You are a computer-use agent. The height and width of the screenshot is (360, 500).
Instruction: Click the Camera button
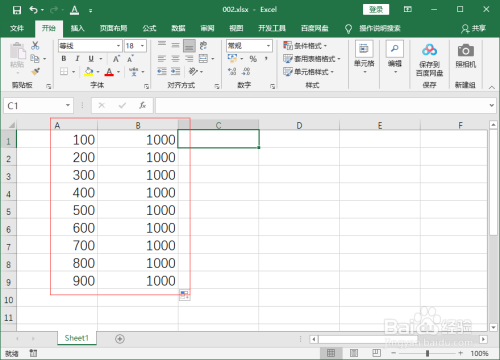(x=466, y=56)
